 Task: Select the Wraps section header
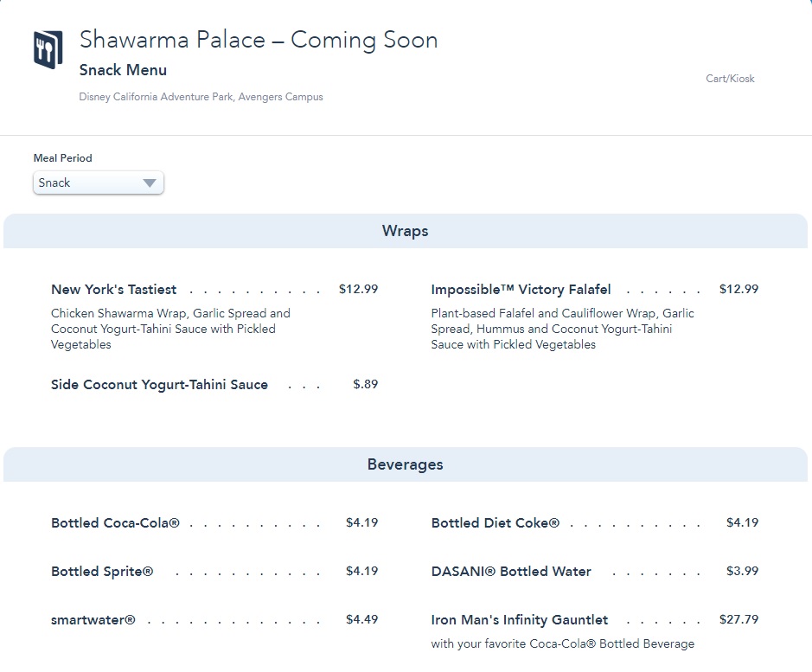tap(405, 231)
